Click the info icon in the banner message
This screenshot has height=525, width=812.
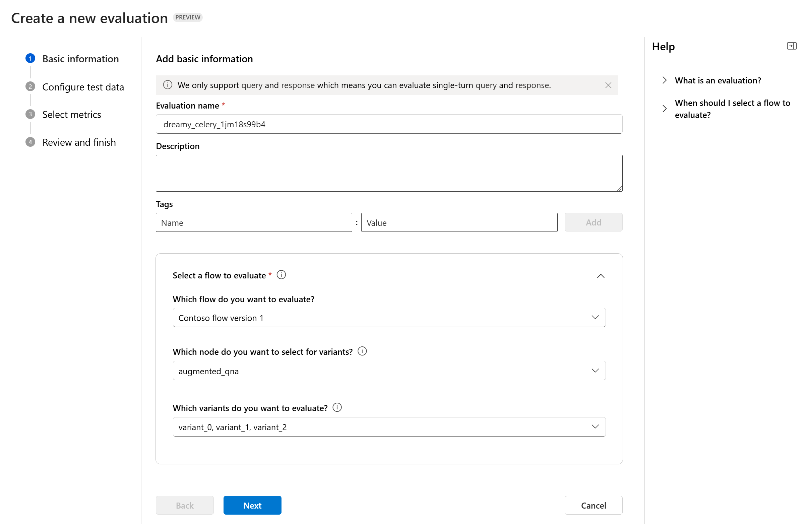(x=167, y=85)
